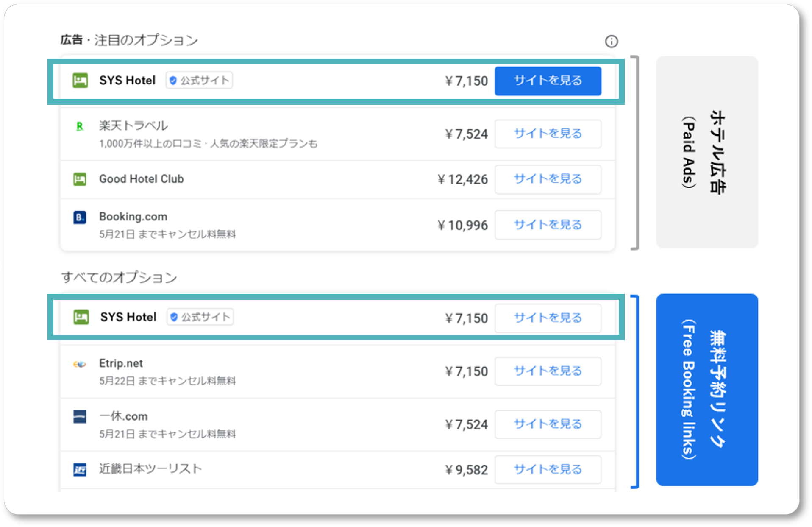Click the 5月22日 free cancellation note under Etrip.net
The image size is (812, 527).
167,381
